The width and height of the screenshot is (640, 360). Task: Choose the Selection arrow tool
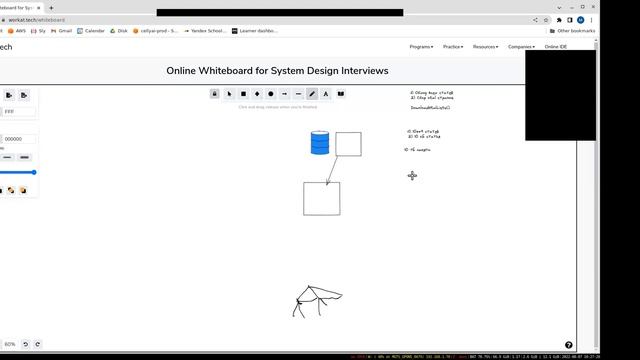(x=229, y=94)
